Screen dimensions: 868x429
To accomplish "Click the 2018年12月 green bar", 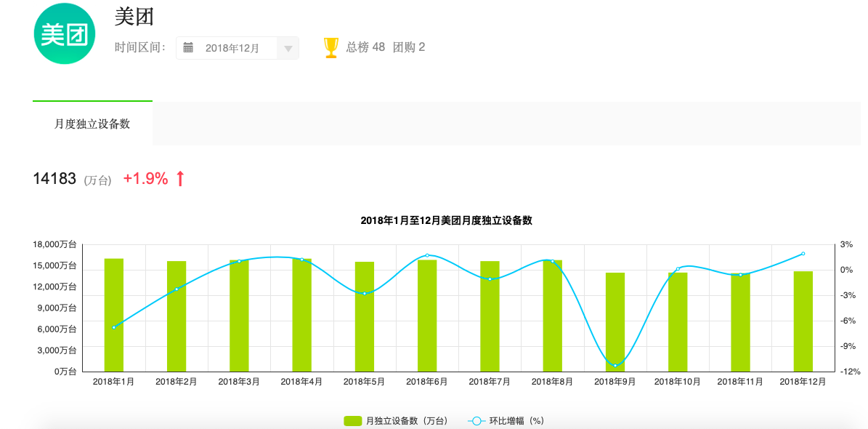I will (803, 321).
